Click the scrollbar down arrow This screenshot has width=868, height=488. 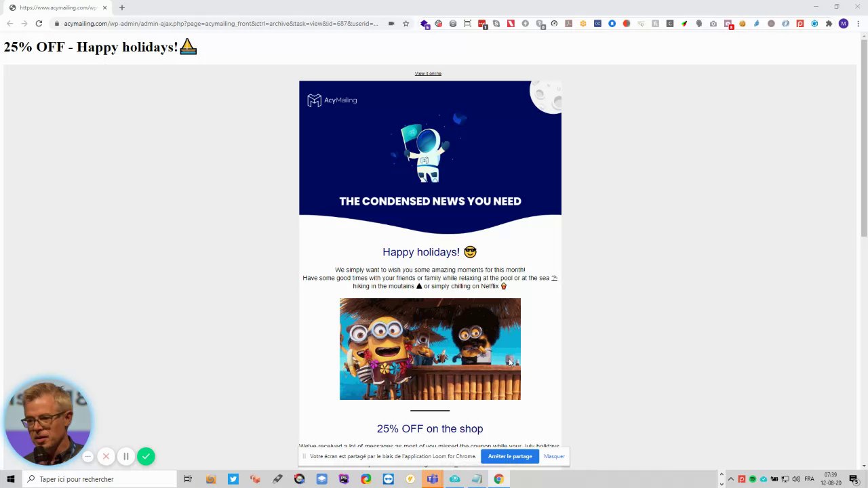click(864, 466)
